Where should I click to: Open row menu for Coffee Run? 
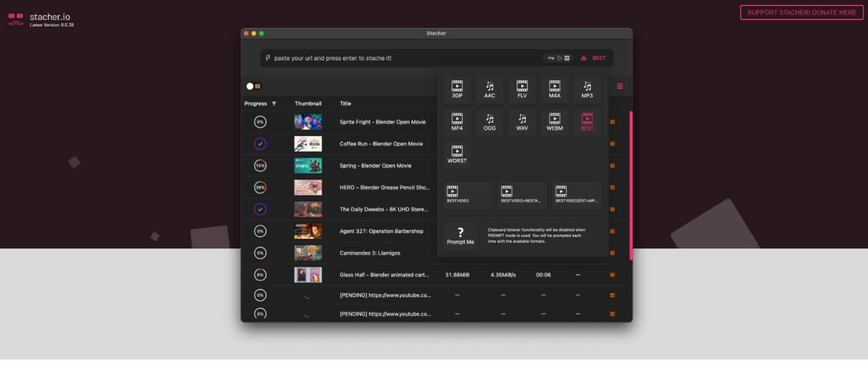click(612, 144)
